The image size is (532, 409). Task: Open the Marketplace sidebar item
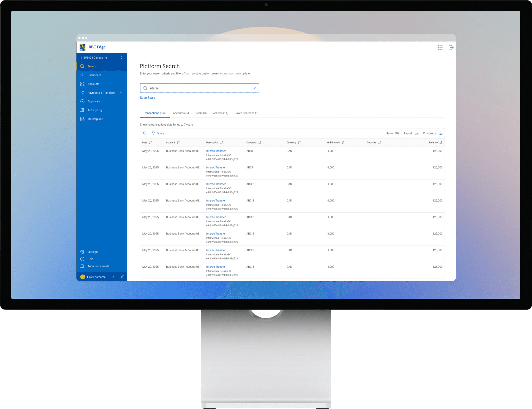click(95, 119)
